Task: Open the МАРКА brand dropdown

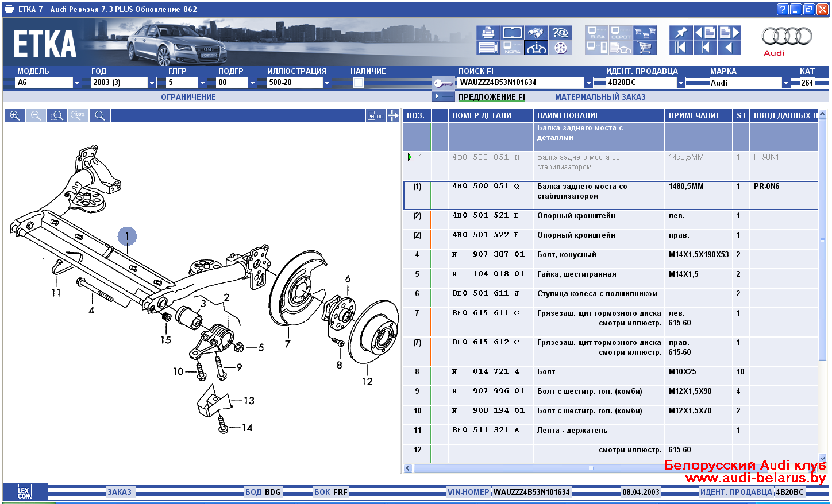Action: pos(786,83)
